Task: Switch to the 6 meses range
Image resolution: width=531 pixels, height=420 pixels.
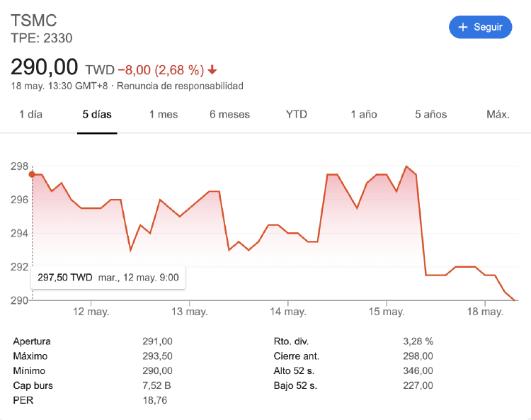Action: tap(229, 114)
